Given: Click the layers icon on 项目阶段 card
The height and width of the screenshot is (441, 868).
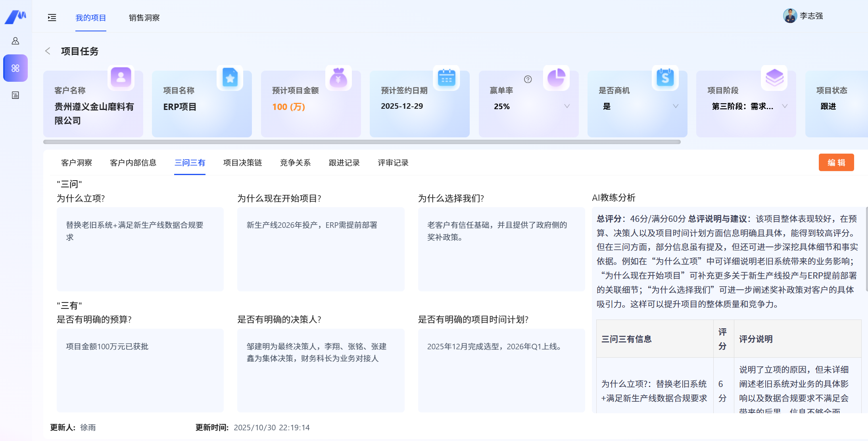Looking at the screenshot, I should [774, 78].
